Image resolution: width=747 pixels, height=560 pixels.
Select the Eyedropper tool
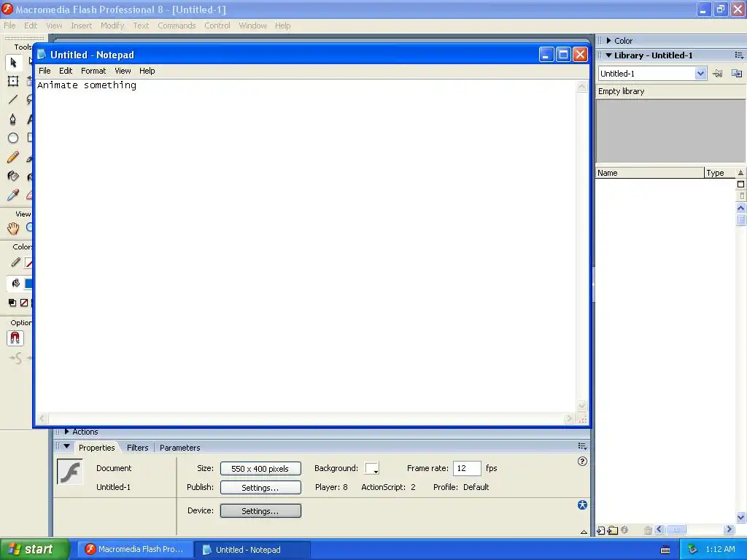pos(13,195)
